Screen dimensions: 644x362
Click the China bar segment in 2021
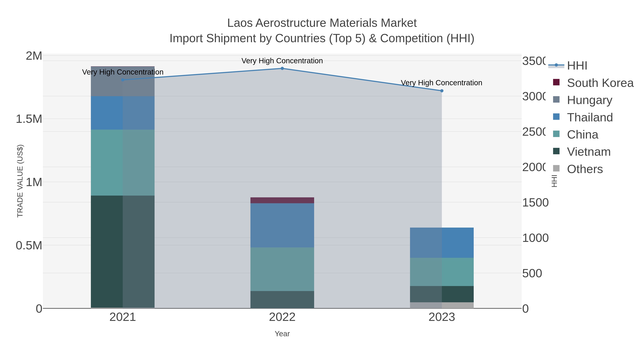coord(123,163)
